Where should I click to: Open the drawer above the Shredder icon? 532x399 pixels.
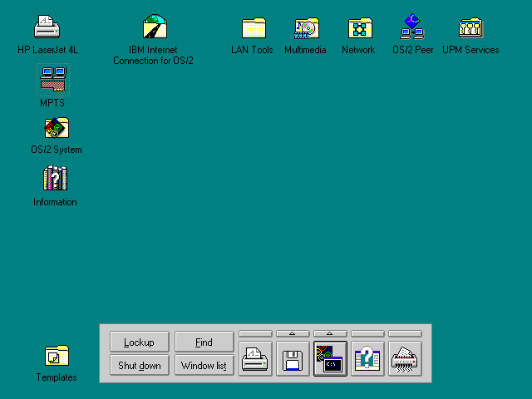(405, 334)
